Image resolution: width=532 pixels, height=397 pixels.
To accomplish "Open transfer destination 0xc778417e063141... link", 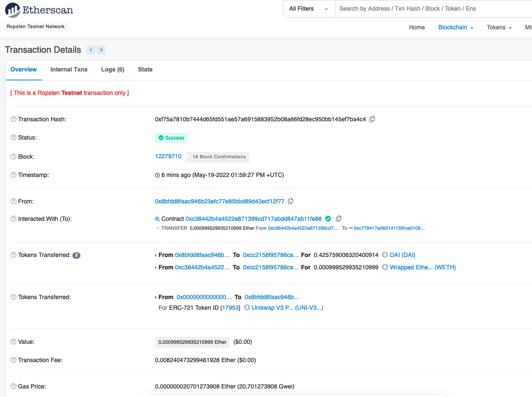I will (x=389, y=228).
